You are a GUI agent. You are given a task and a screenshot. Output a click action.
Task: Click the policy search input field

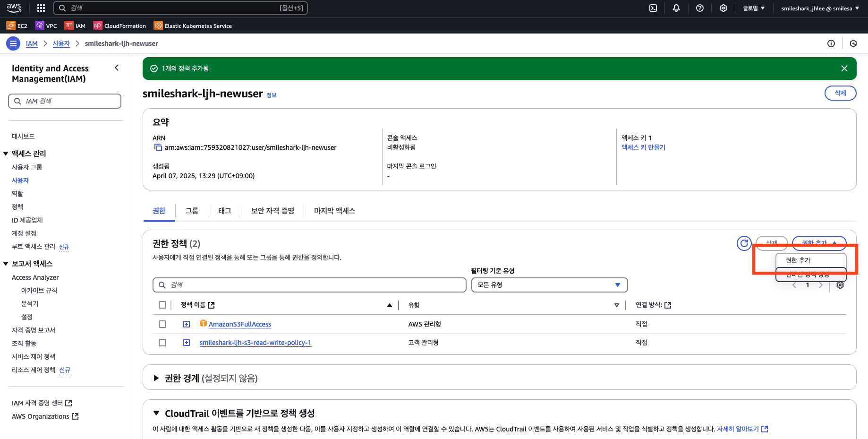(x=309, y=285)
